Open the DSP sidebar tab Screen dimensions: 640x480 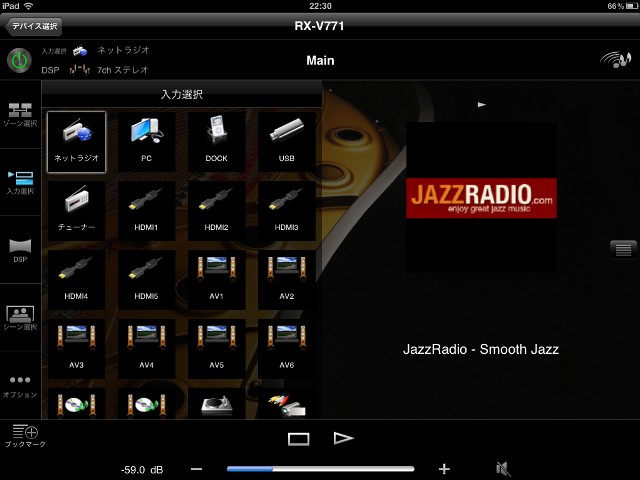[x=20, y=250]
